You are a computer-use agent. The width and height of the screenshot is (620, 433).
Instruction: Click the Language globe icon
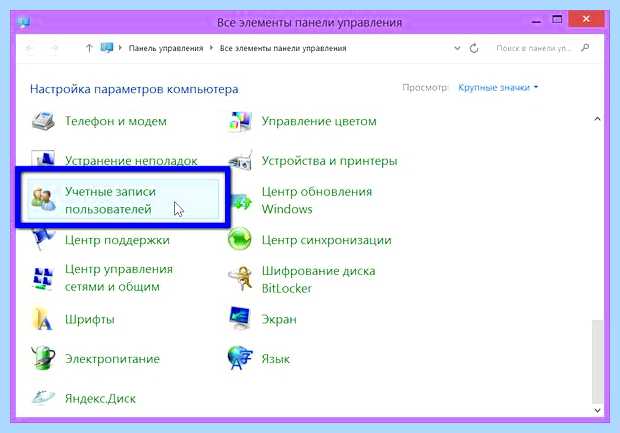point(240,358)
